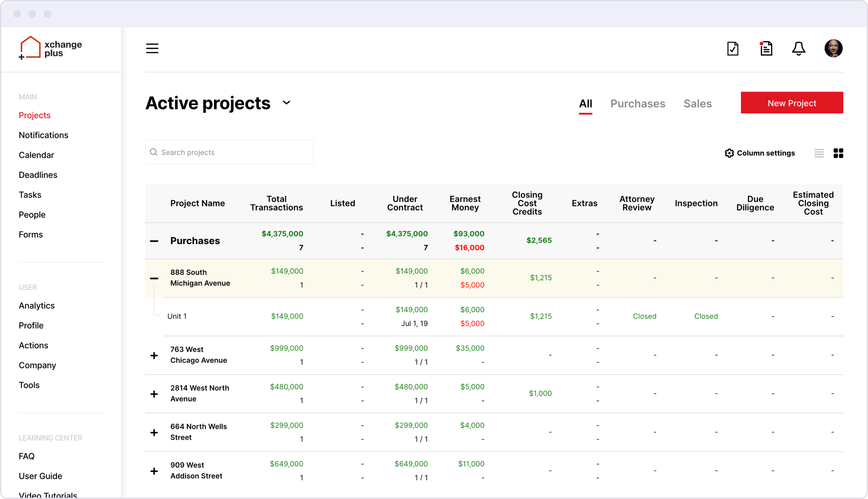Click the notification bell icon
The width and height of the screenshot is (868, 499).
click(x=799, y=48)
